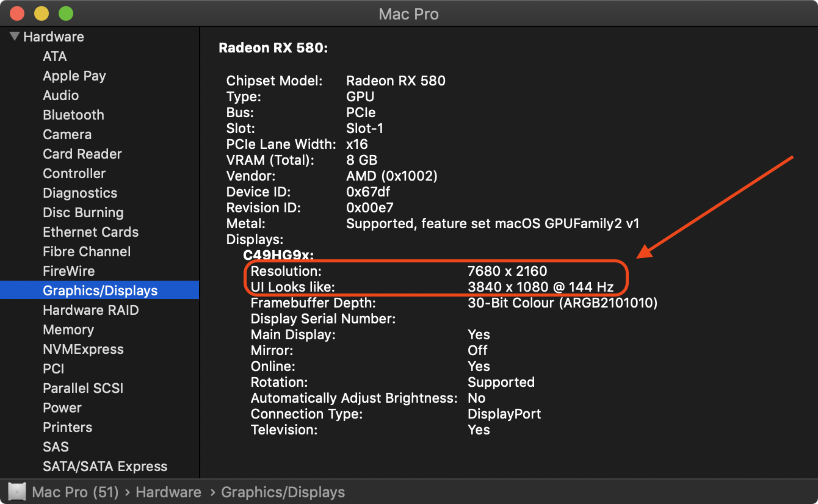Select FireWire in the sidebar
818x504 pixels.
click(x=69, y=271)
